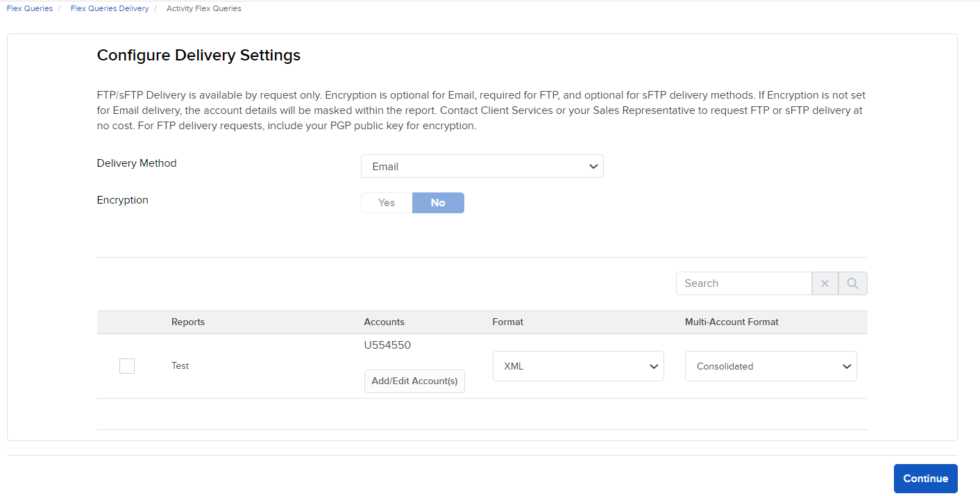Click the chevron on the XML format selector
This screenshot has height=496, width=980.
coord(653,366)
